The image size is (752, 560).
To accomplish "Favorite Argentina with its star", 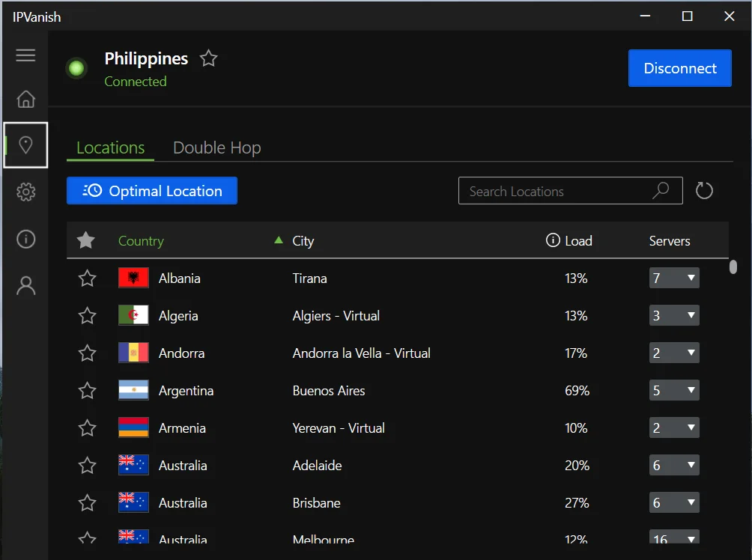I will pos(88,390).
